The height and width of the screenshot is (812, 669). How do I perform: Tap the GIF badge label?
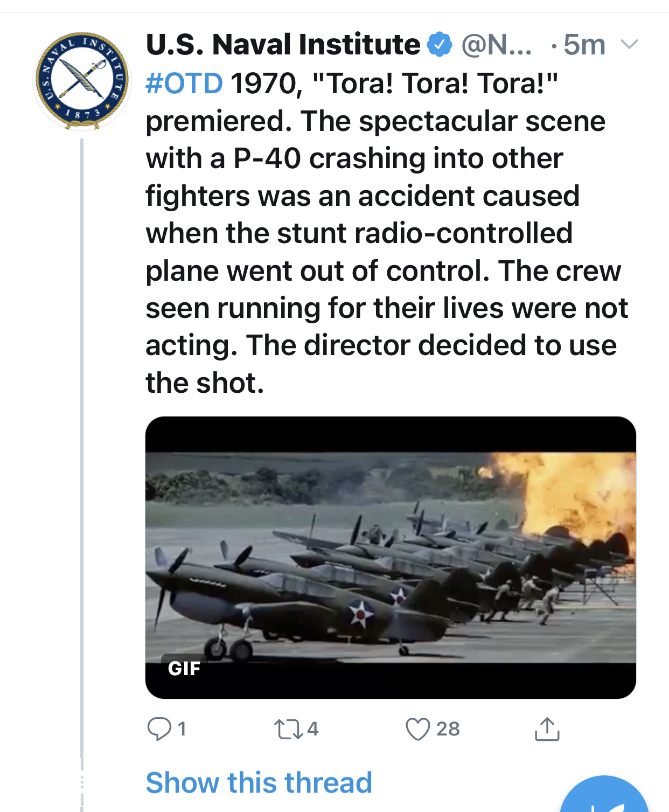point(184,668)
